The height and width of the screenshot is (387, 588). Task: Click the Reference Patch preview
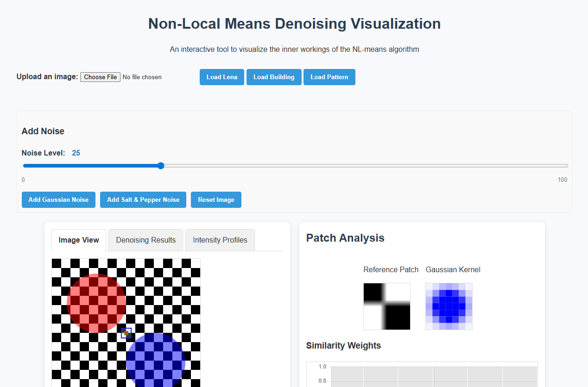point(386,306)
